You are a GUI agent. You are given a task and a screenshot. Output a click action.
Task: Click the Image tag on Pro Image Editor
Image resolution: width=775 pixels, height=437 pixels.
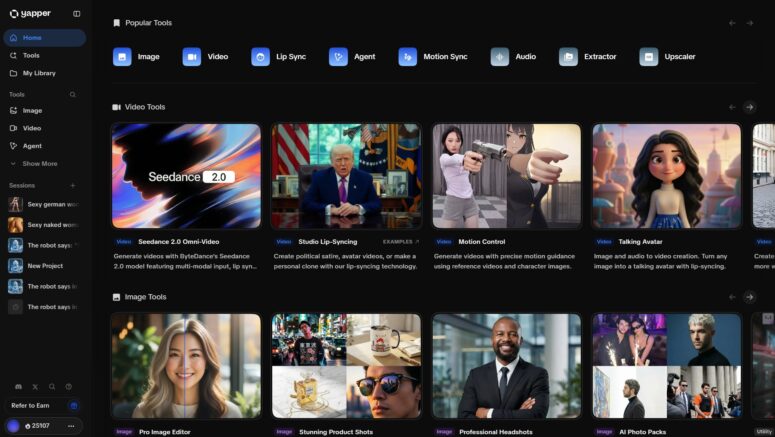124,432
